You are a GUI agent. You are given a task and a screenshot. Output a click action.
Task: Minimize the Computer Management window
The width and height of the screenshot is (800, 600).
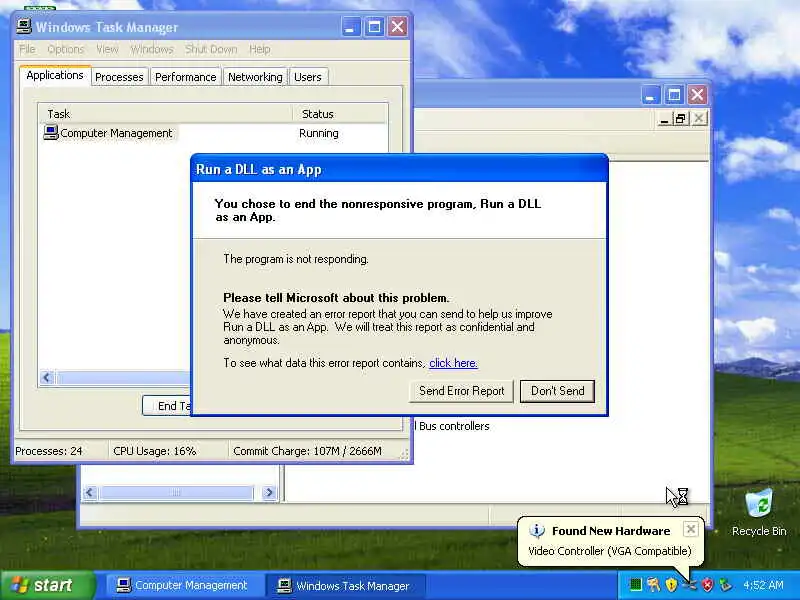pyautogui.click(x=651, y=95)
